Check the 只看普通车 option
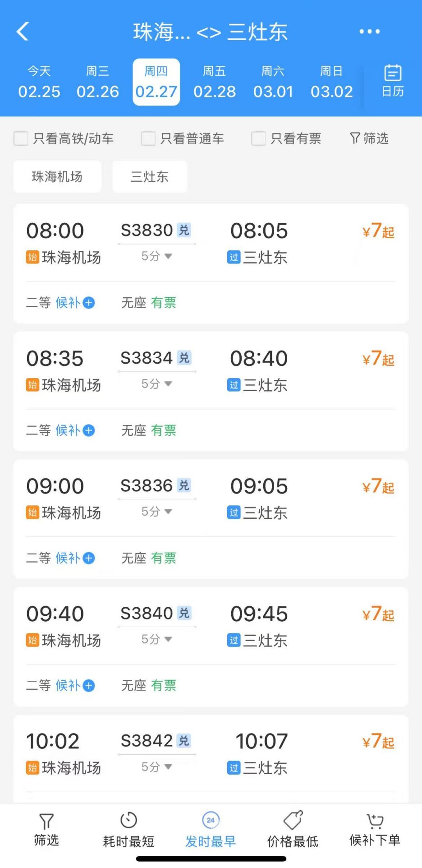This screenshot has height=868, width=422. (x=148, y=139)
